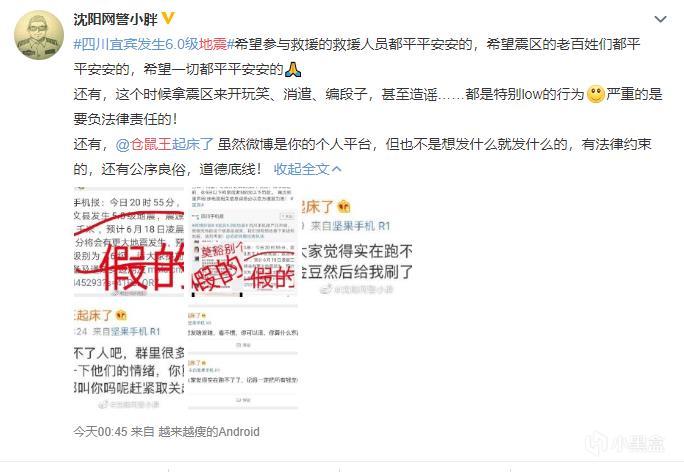The height and width of the screenshot is (472, 684).
Task: Click the 小黑盒 watermark logo
Action: click(x=624, y=444)
